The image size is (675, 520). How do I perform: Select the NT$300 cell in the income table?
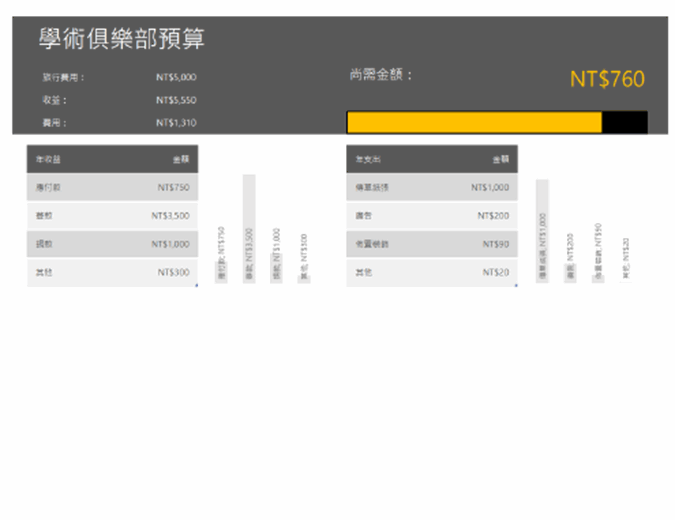point(173,272)
